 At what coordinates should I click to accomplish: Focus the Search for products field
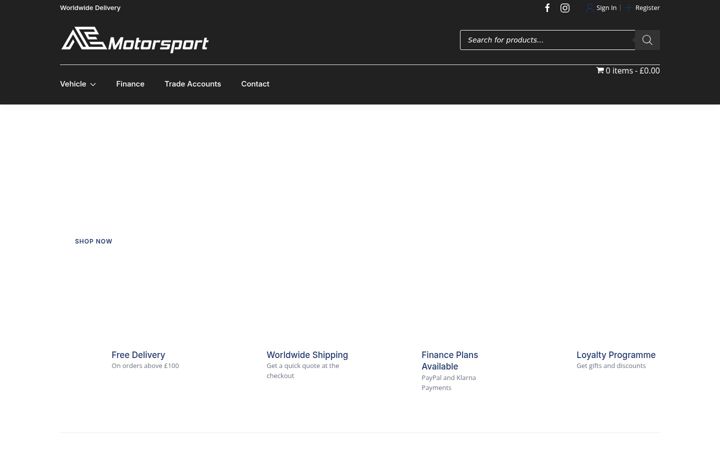pyautogui.click(x=547, y=40)
